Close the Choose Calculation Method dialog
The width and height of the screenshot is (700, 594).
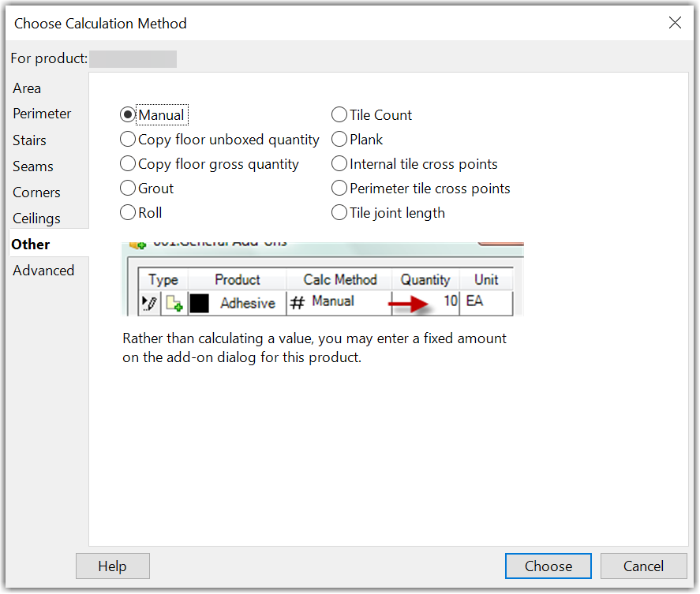click(x=675, y=22)
